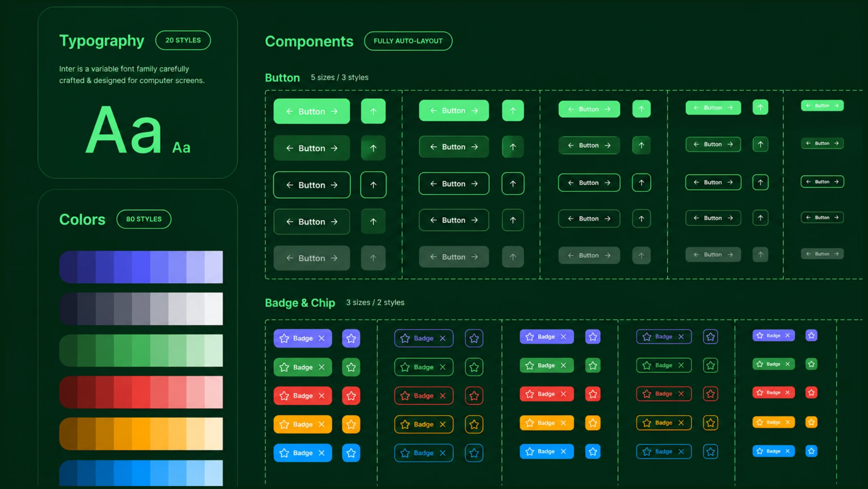Pick the darkest purple color swatch
Viewport: 868px width, 489px height.
coord(68,267)
